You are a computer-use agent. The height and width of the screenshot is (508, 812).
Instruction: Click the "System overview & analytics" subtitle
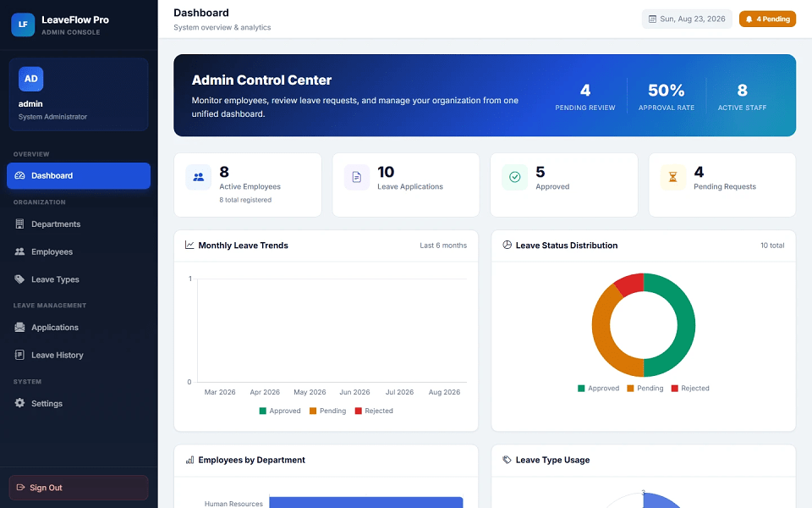click(222, 27)
